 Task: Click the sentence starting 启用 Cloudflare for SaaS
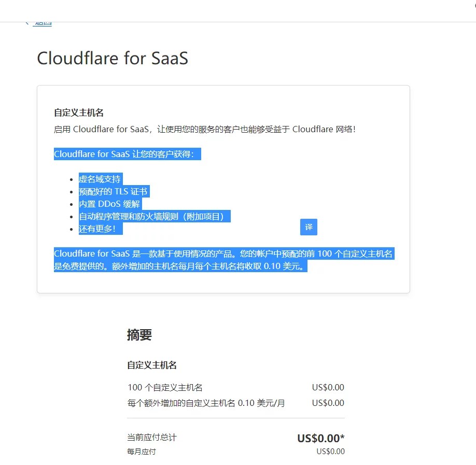tap(205, 129)
